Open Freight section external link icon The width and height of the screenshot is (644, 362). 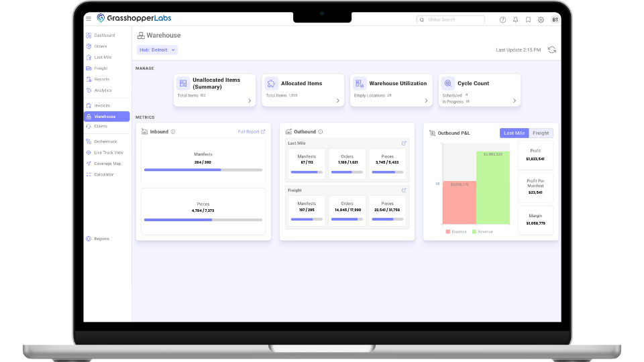click(404, 190)
